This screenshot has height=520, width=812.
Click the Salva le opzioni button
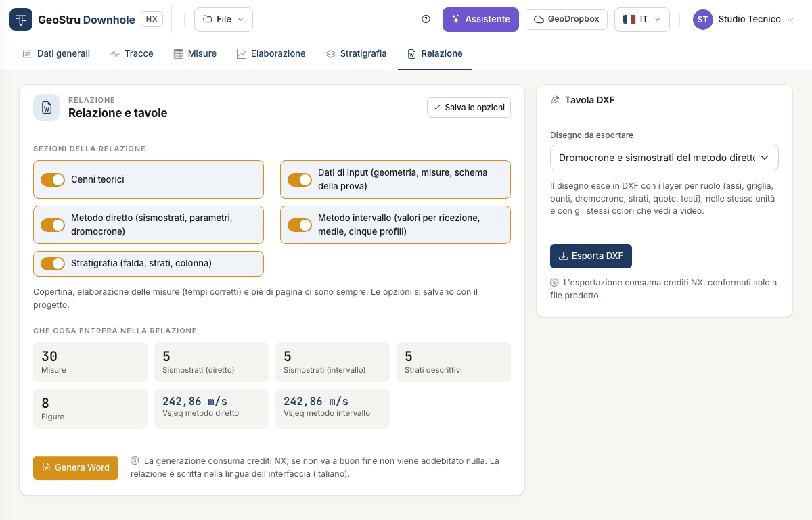(x=469, y=108)
